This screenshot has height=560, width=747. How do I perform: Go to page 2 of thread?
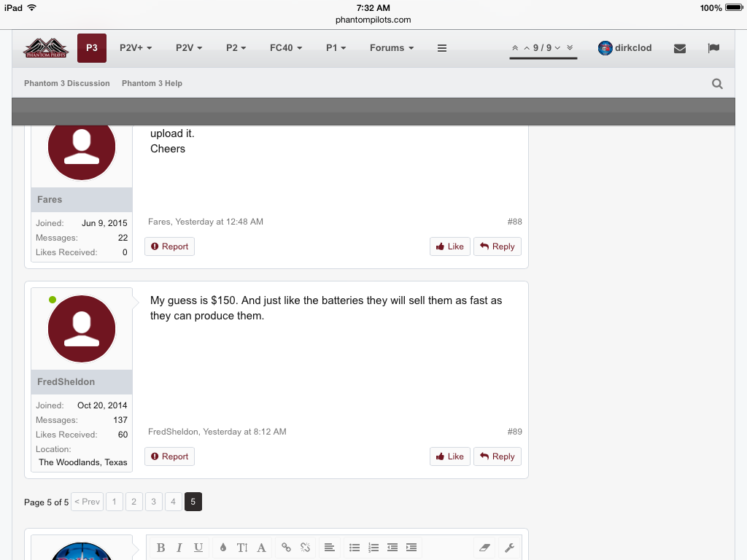[x=134, y=502]
